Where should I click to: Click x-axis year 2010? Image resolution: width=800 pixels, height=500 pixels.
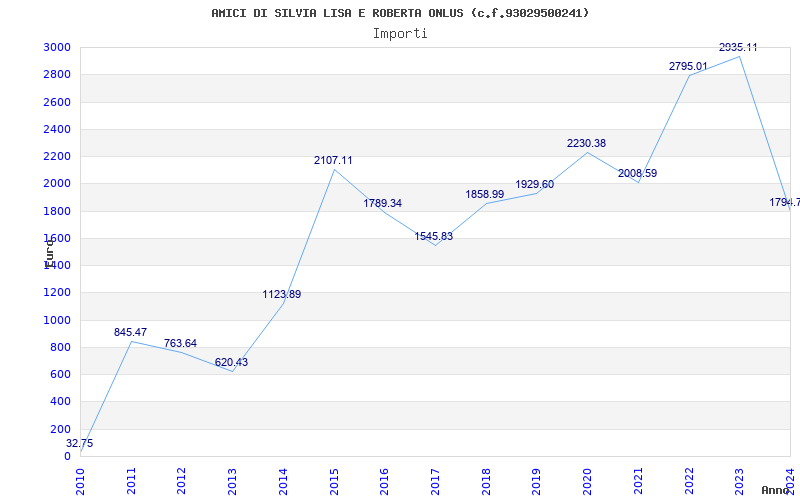tap(80, 481)
